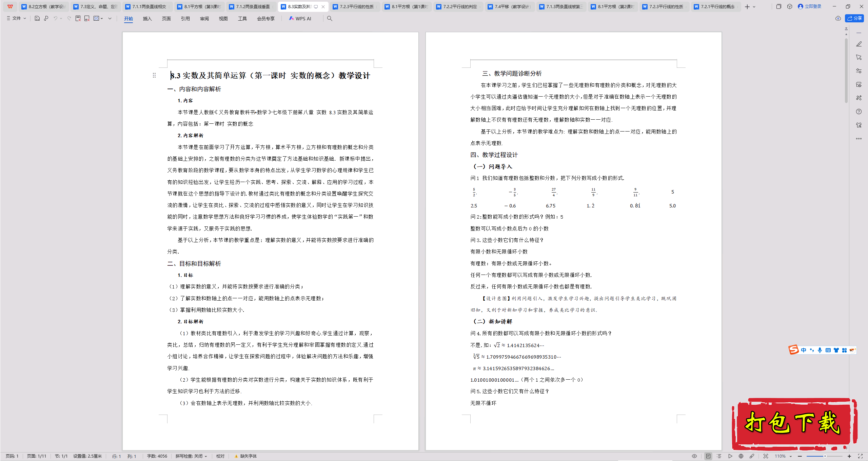Click the Undo arrow icon
Screen dimensions: 868x461
(55, 18)
